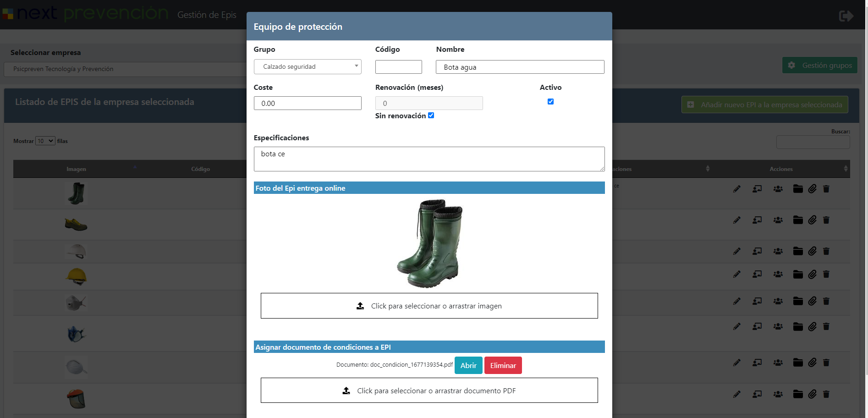Click the empty Código input field
The image size is (868, 418).
pos(399,67)
